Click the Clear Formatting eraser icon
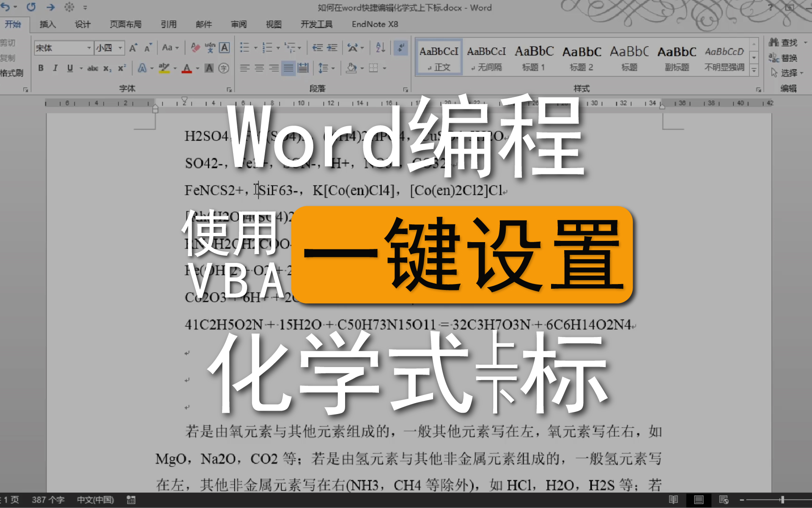The image size is (812, 508). (195, 47)
